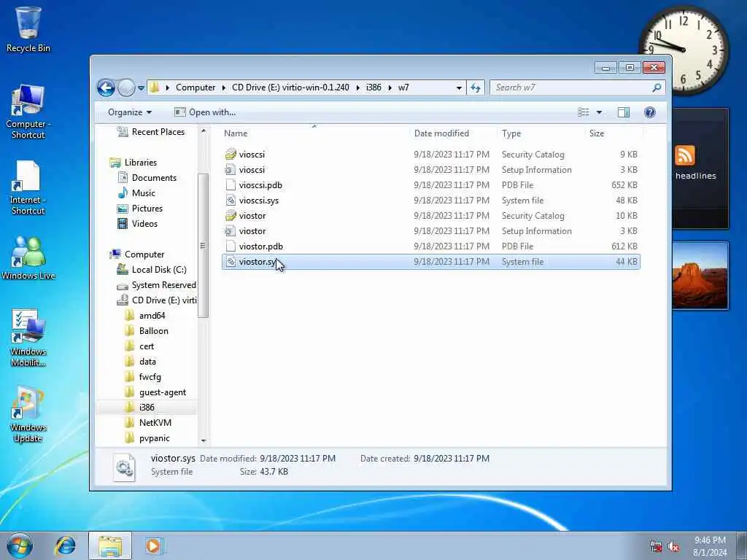Click the i386 breadcrumb segment
This screenshot has width=747, height=560.
[x=373, y=87]
